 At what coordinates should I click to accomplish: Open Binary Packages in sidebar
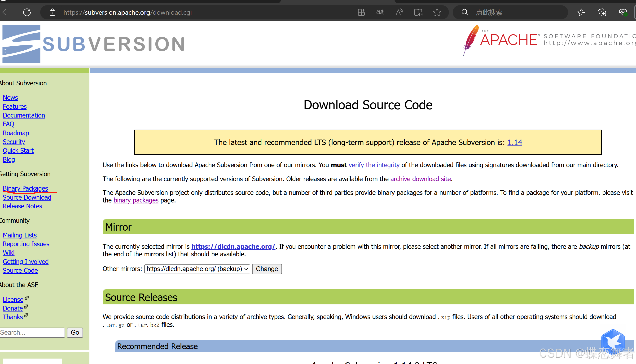(25, 188)
